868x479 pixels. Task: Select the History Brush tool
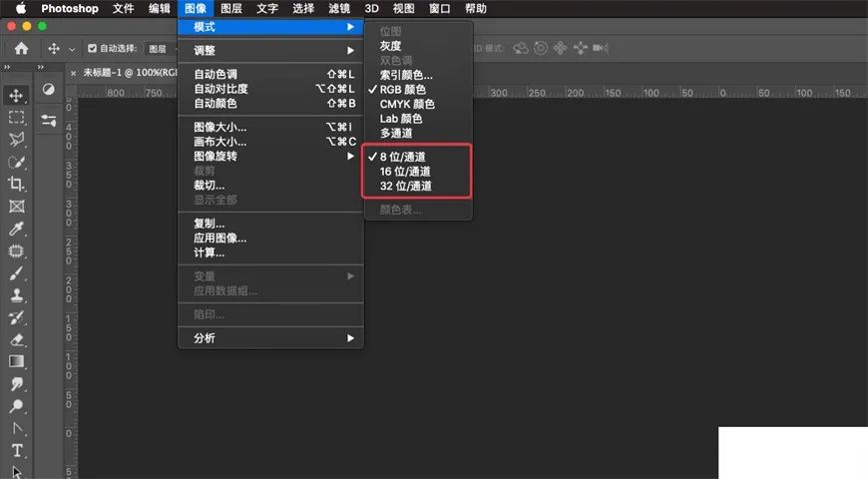tap(16, 317)
